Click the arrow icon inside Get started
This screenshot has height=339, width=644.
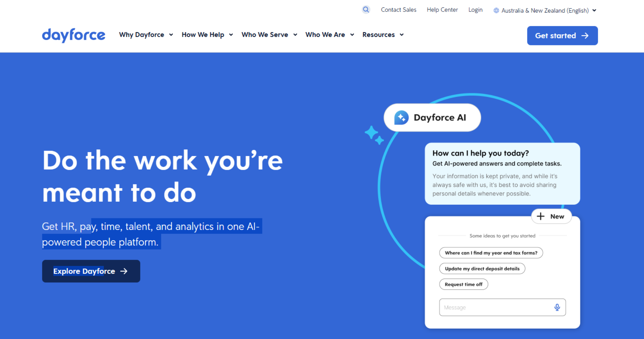[x=585, y=35]
